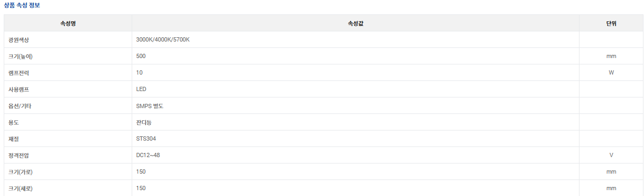
Task: Click the SMPS 별도 value
Action: coord(150,106)
